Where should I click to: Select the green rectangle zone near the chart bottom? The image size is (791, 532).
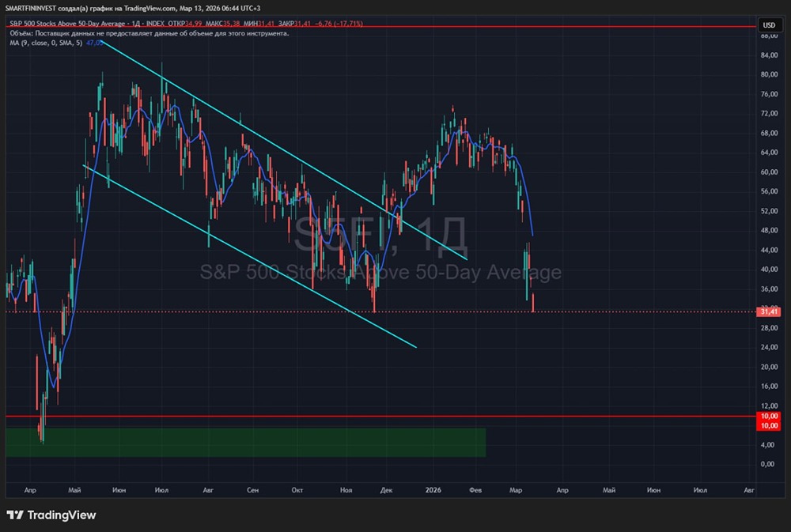tap(246, 442)
